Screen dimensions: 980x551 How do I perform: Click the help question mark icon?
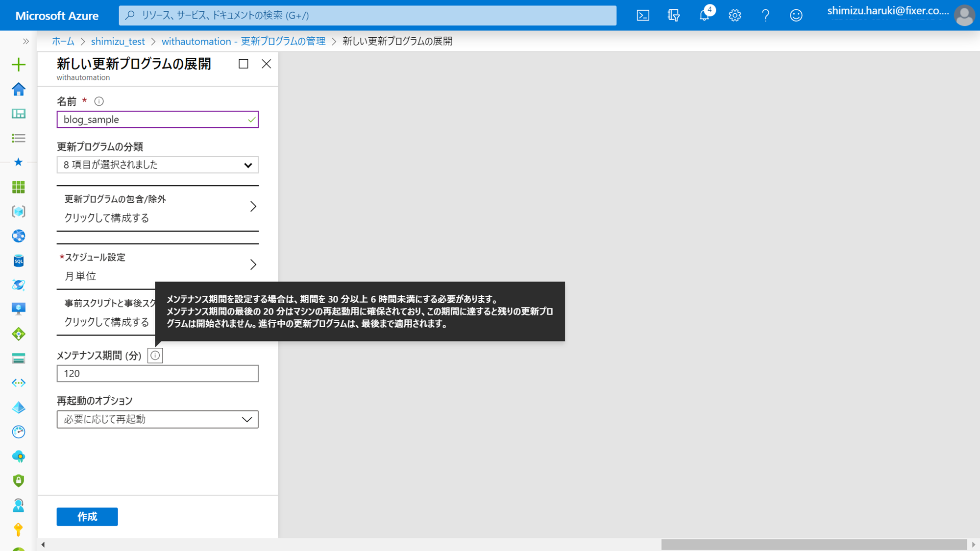pyautogui.click(x=765, y=15)
